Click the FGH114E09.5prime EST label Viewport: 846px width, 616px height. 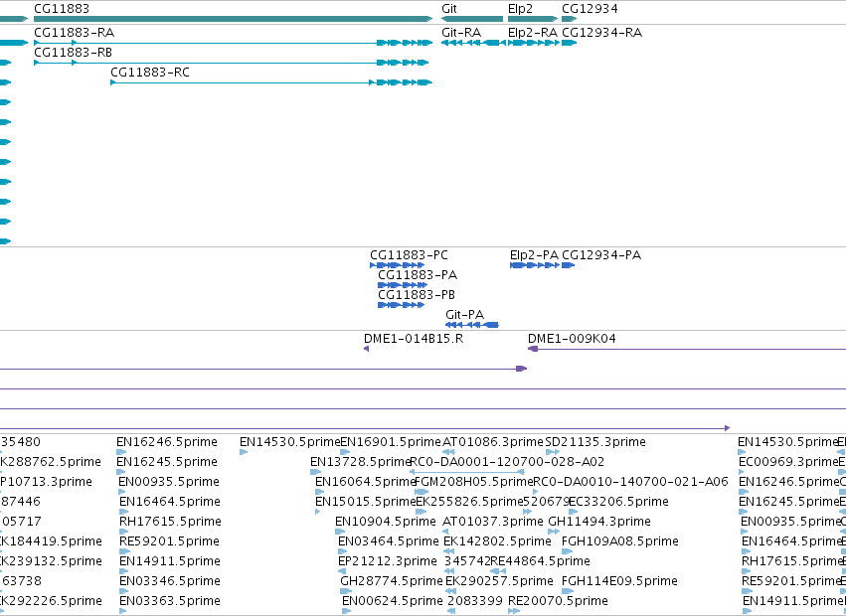[x=619, y=581]
